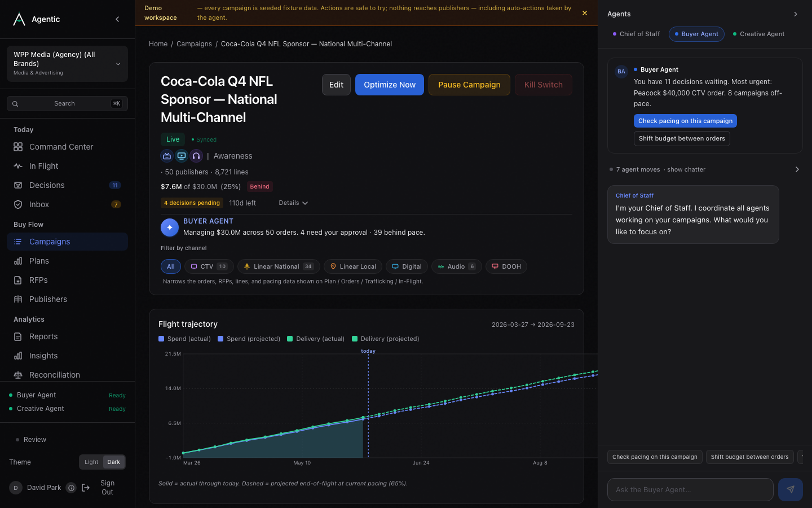Screen dimensions: 812x508
Task: Send message with paper plane button
Action: pos(791,490)
